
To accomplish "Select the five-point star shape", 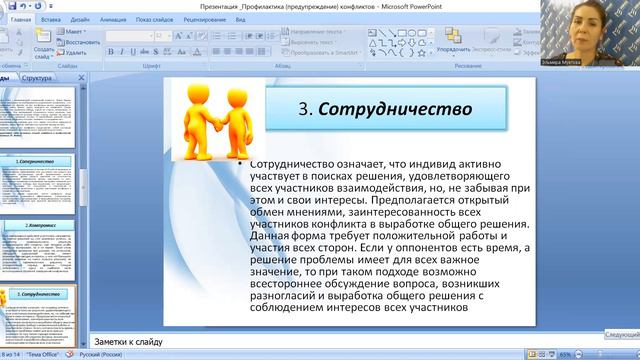I will pos(422,53).
